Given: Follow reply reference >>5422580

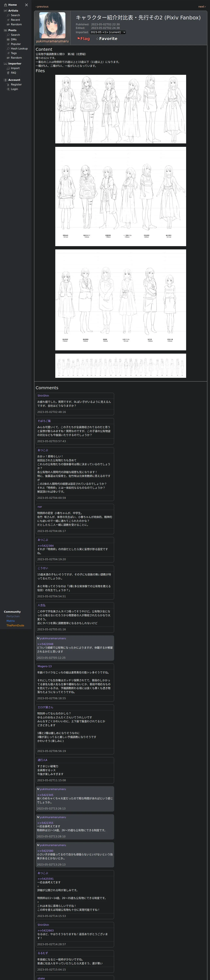Looking at the screenshot, I should 45,851.
